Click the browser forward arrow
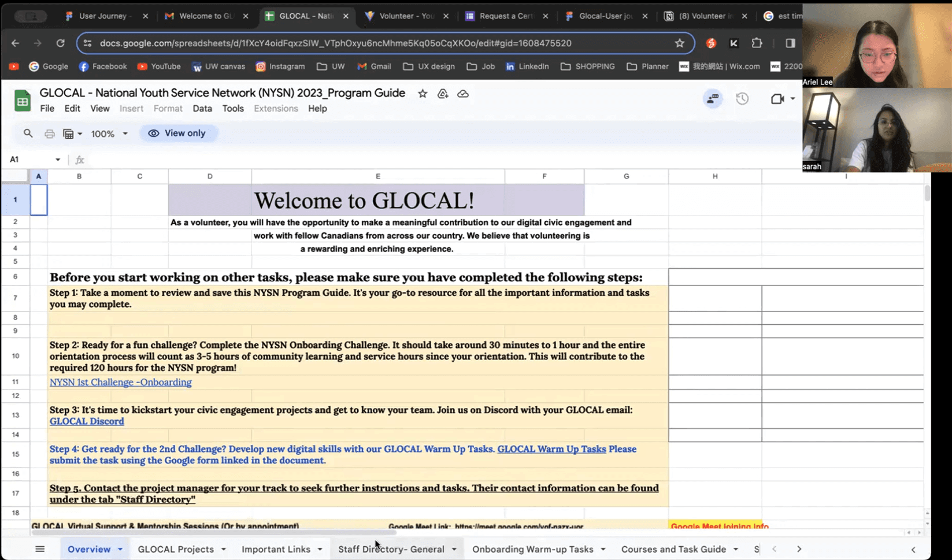The image size is (952, 560). coord(38,43)
